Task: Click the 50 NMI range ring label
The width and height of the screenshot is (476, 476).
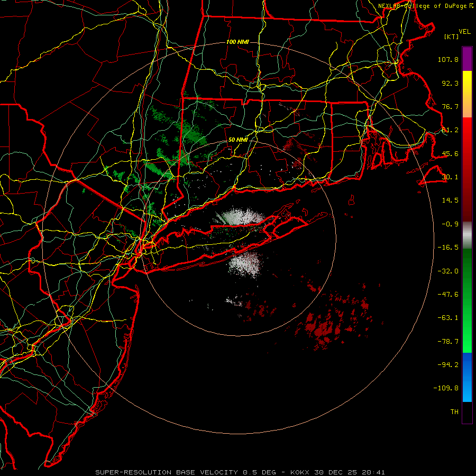Action: click(237, 140)
